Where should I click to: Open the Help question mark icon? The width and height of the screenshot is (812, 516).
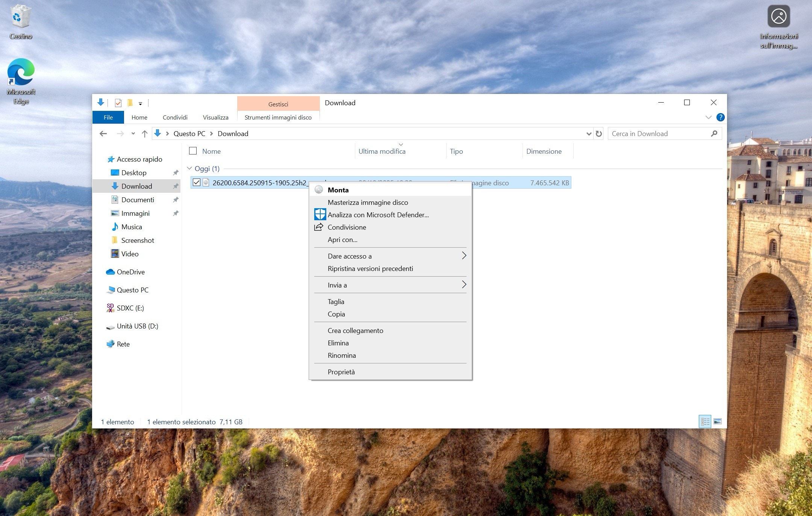pos(720,117)
